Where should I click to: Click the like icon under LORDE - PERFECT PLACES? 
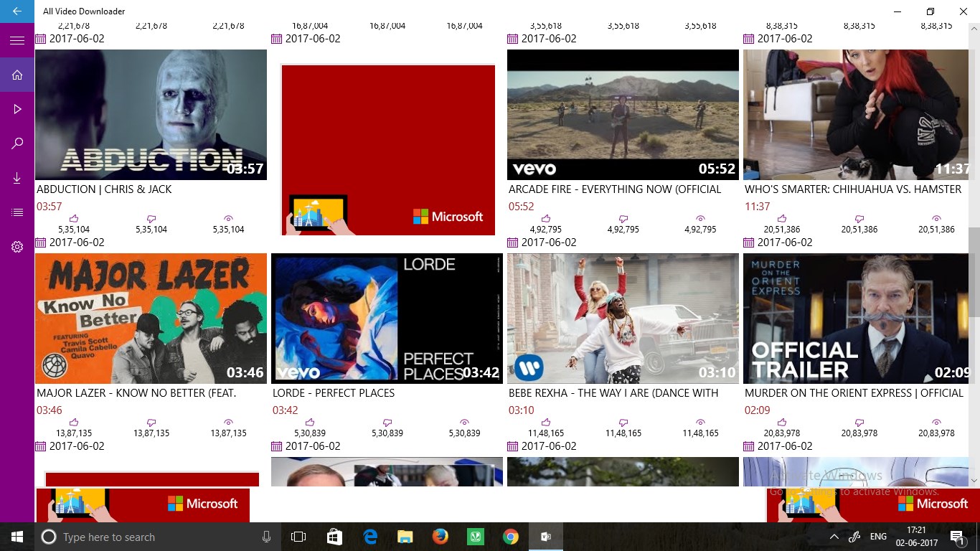[310, 423]
